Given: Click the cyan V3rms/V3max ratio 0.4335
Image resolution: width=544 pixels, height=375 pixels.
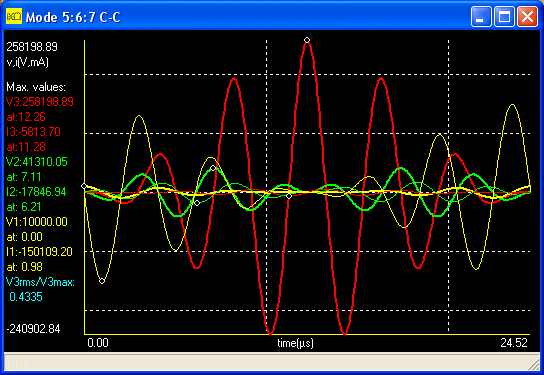Looking at the screenshot, I should pos(26,297).
